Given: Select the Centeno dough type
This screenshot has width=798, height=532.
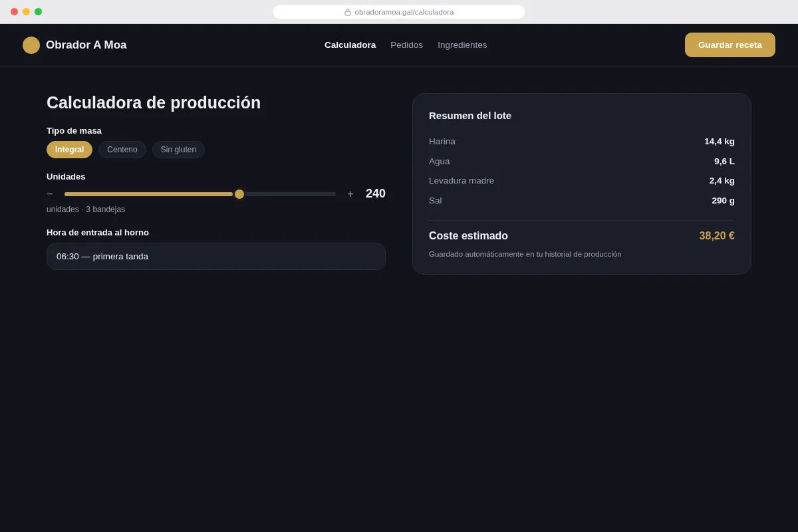Looking at the screenshot, I should click(122, 150).
